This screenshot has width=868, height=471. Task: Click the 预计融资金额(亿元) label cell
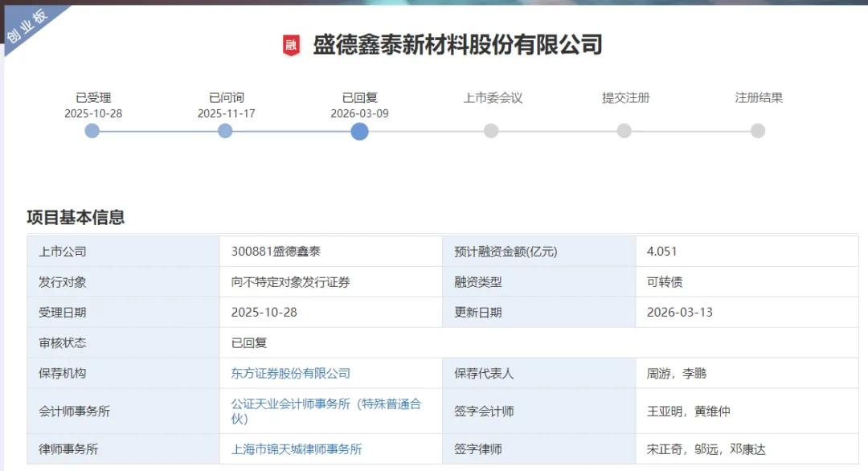tap(539, 252)
